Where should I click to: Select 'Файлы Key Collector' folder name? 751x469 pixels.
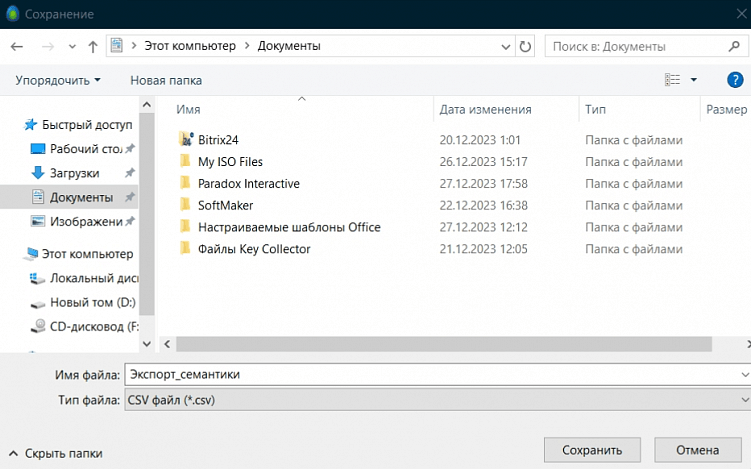click(x=254, y=249)
